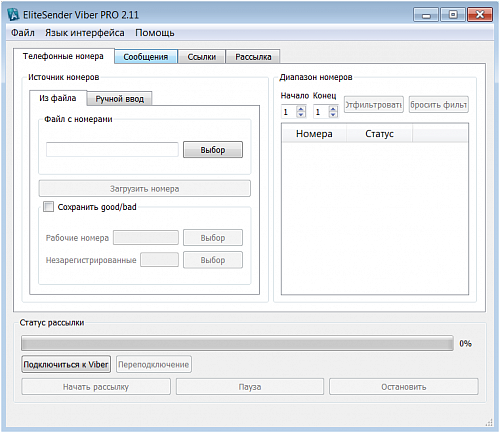Click the Файл с номерами label

pos(78,119)
